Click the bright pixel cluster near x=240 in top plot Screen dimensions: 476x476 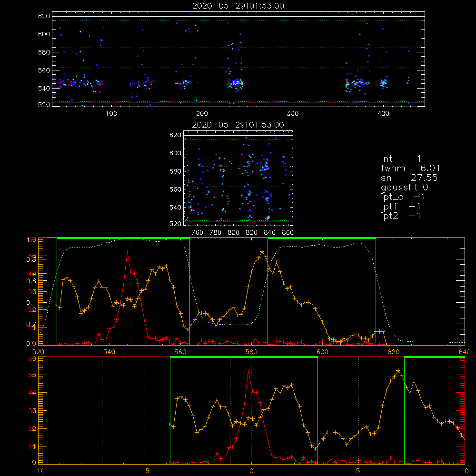pyautogui.click(x=236, y=82)
